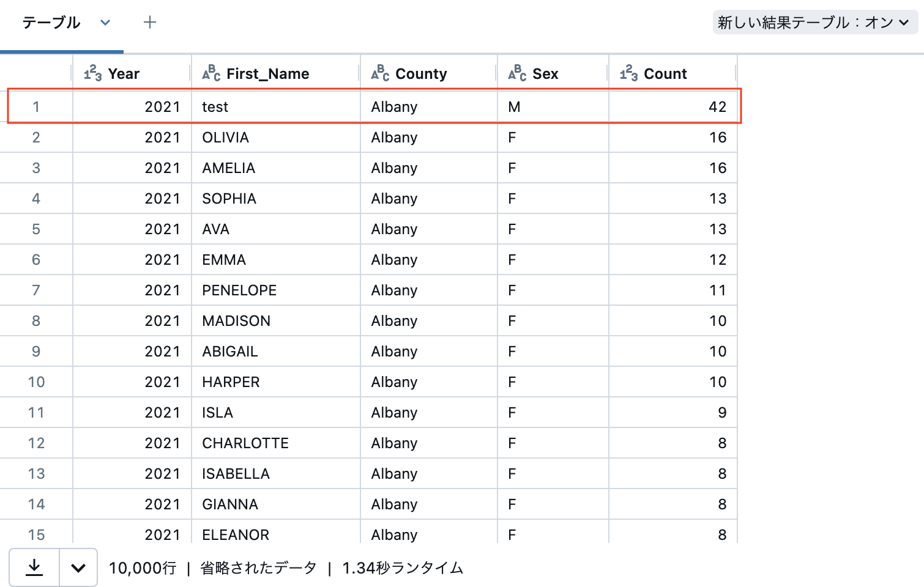The height and width of the screenshot is (587, 924).
Task: Click the string type icon beside First_Name
Action: [211, 73]
